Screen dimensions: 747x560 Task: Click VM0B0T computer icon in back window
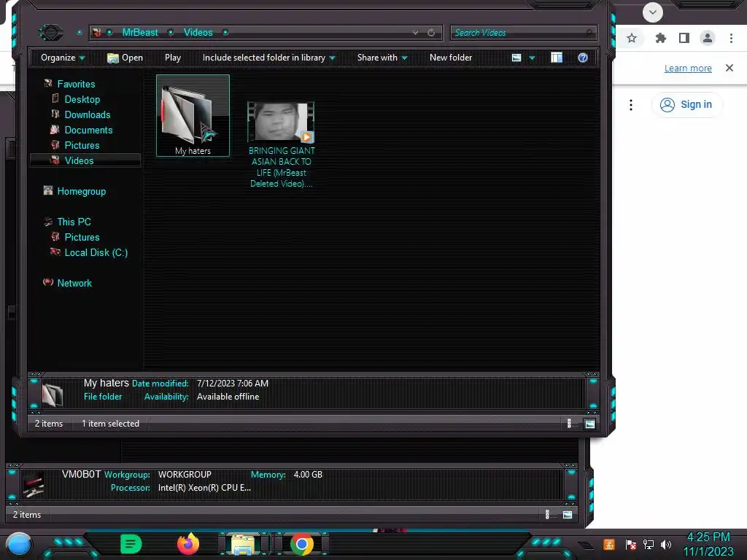(34, 484)
